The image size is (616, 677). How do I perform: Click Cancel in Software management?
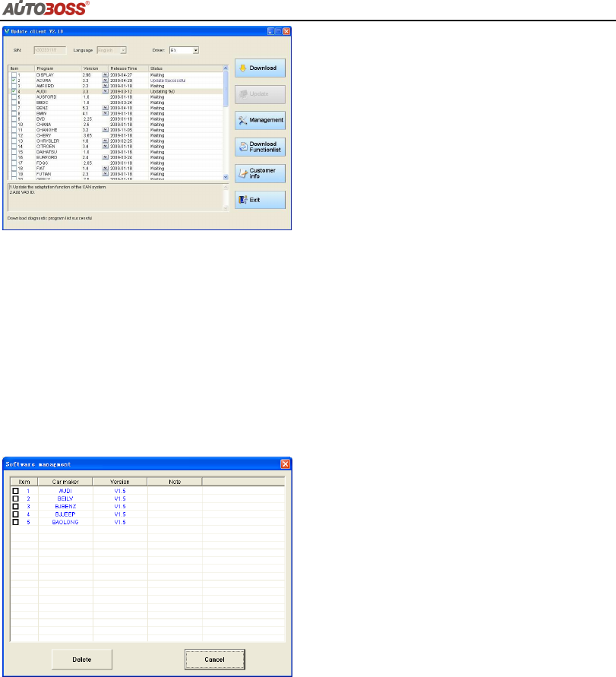pos(214,660)
